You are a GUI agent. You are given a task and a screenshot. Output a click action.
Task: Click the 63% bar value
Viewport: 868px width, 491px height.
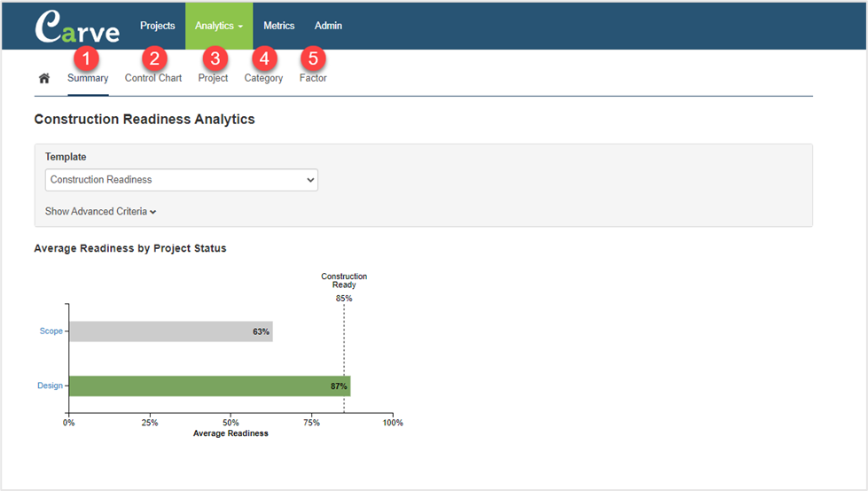tap(261, 331)
